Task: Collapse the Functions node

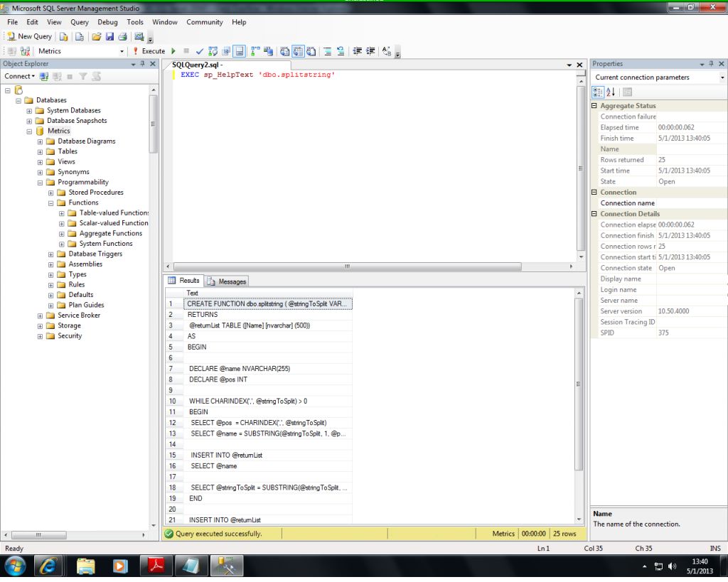Action: pos(50,203)
